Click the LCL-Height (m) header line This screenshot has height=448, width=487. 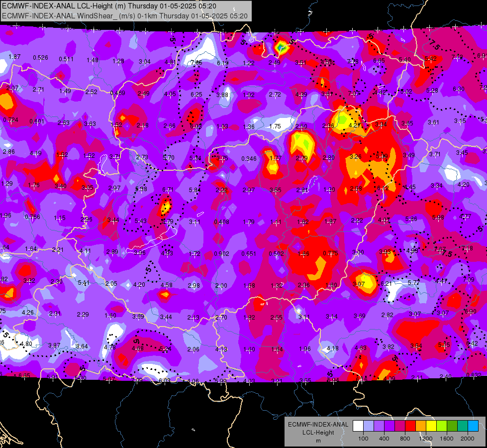click(x=109, y=6)
